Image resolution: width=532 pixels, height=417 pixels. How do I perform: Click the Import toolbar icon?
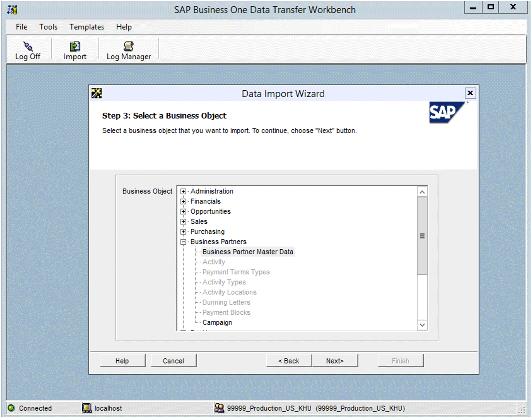coord(75,47)
